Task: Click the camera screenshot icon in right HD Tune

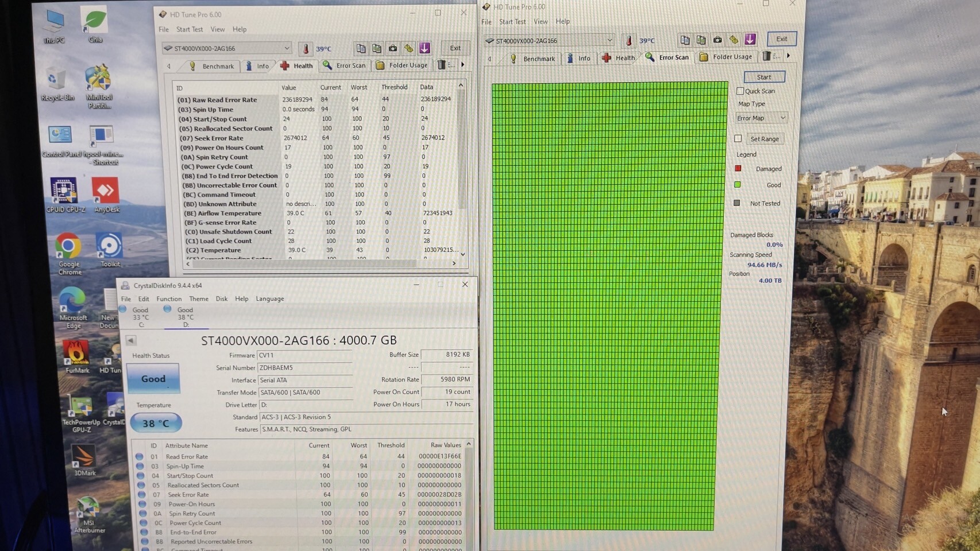Action: pos(717,40)
